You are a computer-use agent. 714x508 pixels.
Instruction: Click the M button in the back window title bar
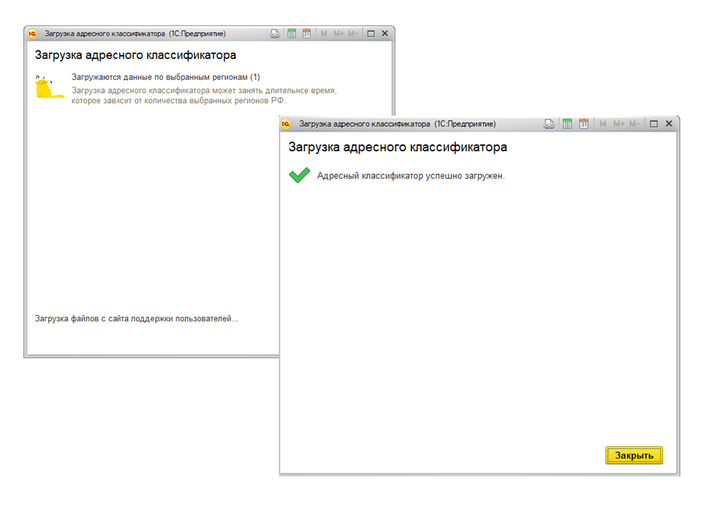pos(324,34)
